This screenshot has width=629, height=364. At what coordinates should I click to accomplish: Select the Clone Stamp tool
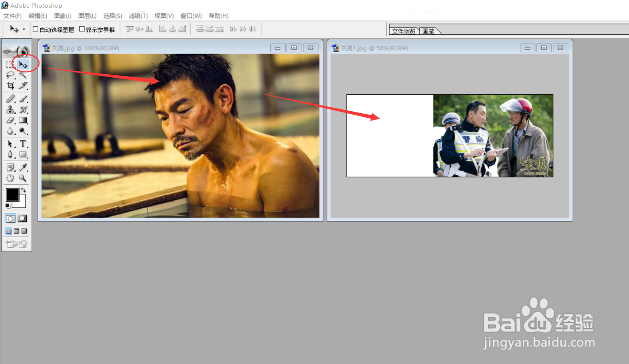10,109
